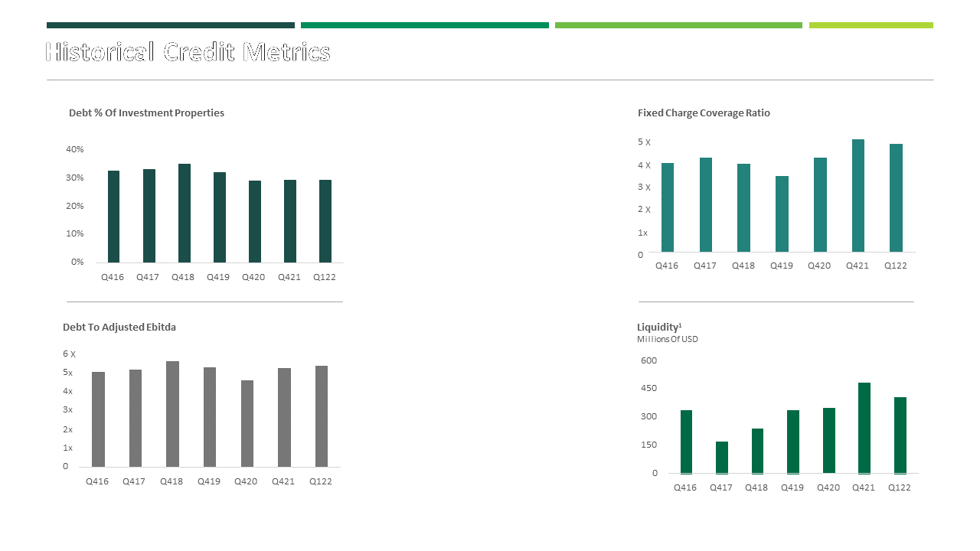
Task: Click the "3x" label in Debt To Adjusted Ebitda
Action: [67, 410]
